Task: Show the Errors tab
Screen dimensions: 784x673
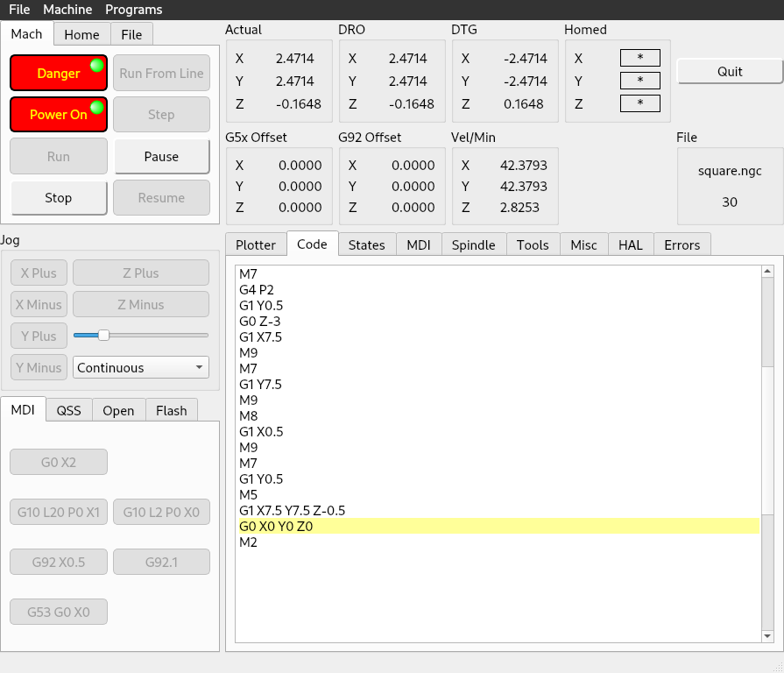Action: tap(682, 245)
